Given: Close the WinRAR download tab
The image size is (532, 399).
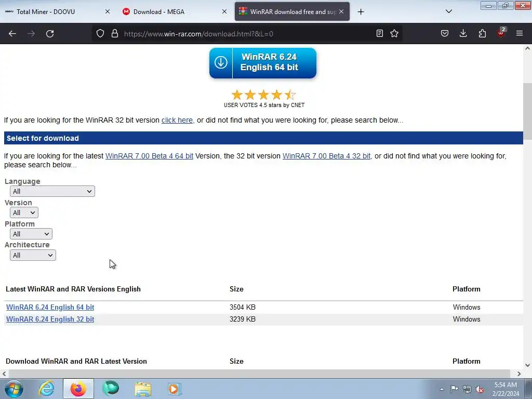Looking at the screenshot, I should click(x=341, y=11).
